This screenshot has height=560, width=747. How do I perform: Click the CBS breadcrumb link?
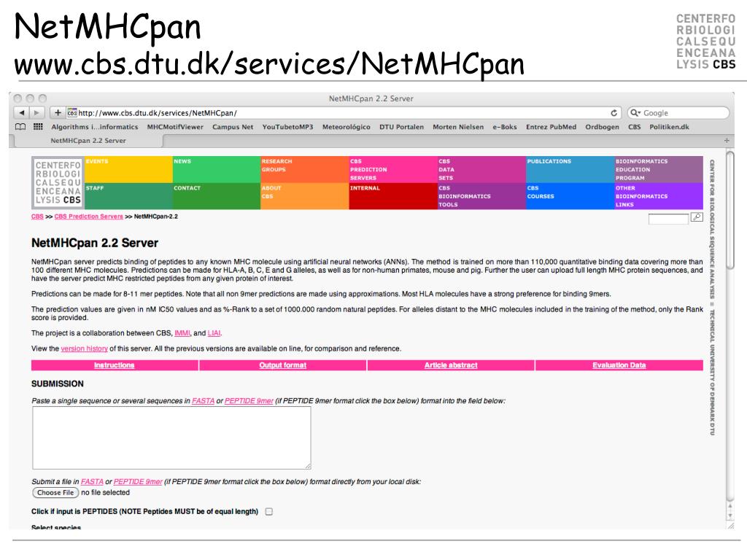[37, 217]
